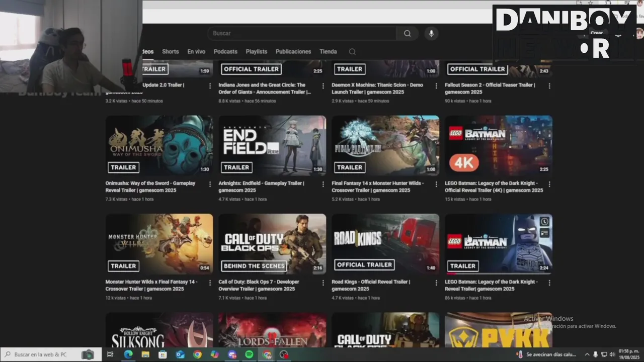
Task: Open options menu for Fallout Season 2 Teaser
Action: [549, 86]
